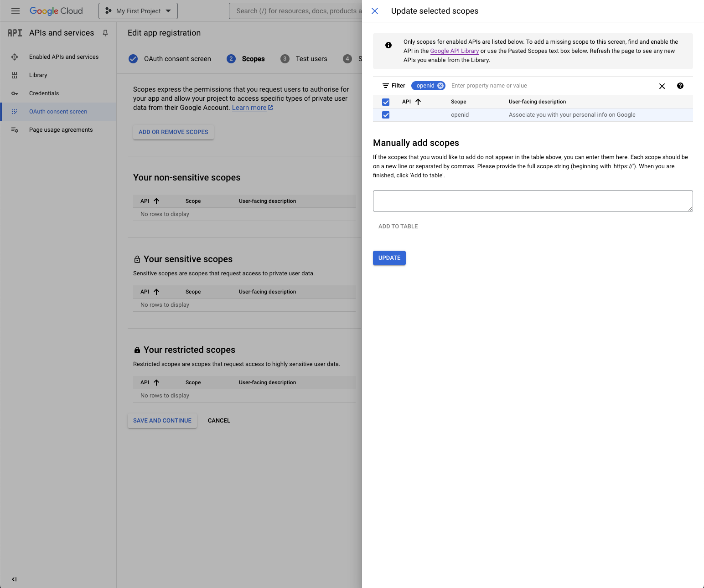Click non-sensitive scopes 'No rows to display'
This screenshot has height=588, width=704.
pyautogui.click(x=165, y=214)
